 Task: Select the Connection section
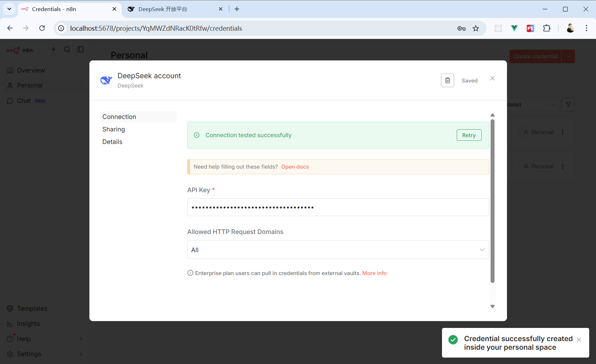tap(119, 117)
